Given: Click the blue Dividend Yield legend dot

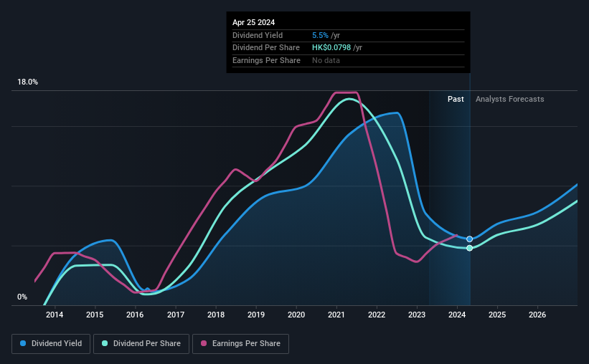Looking at the screenshot, I should (23, 343).
